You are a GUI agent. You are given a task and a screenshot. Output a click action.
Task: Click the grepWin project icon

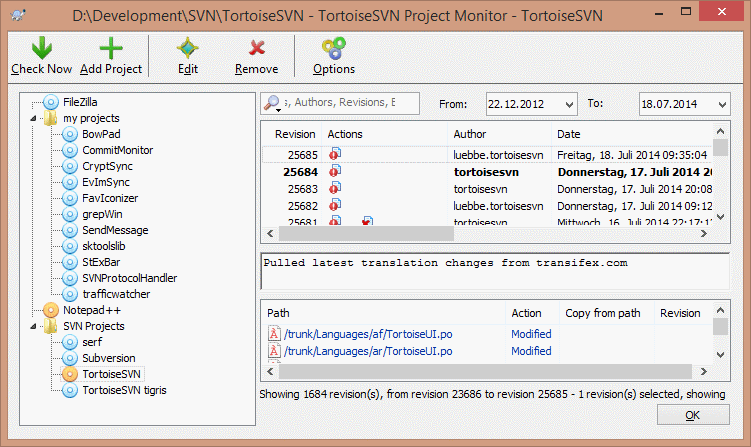click(70, 214)
